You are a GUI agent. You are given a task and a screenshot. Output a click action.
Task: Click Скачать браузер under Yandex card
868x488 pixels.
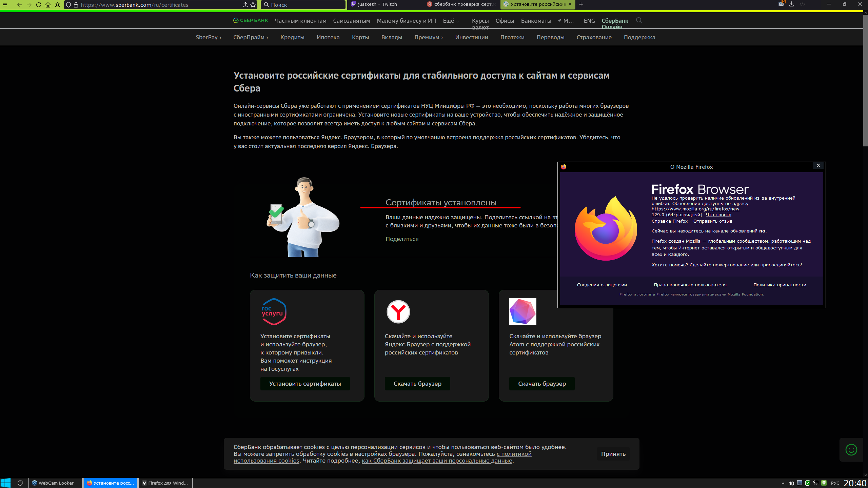click(x=417, y=384)
